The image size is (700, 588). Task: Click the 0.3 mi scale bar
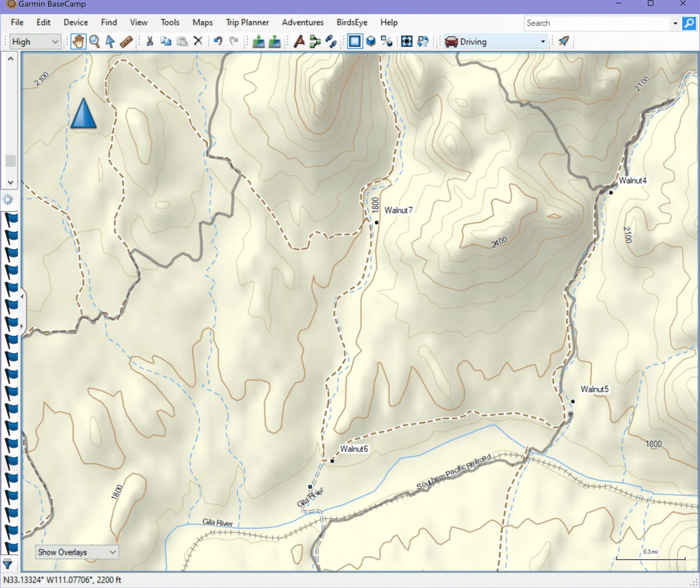(651, 555)
